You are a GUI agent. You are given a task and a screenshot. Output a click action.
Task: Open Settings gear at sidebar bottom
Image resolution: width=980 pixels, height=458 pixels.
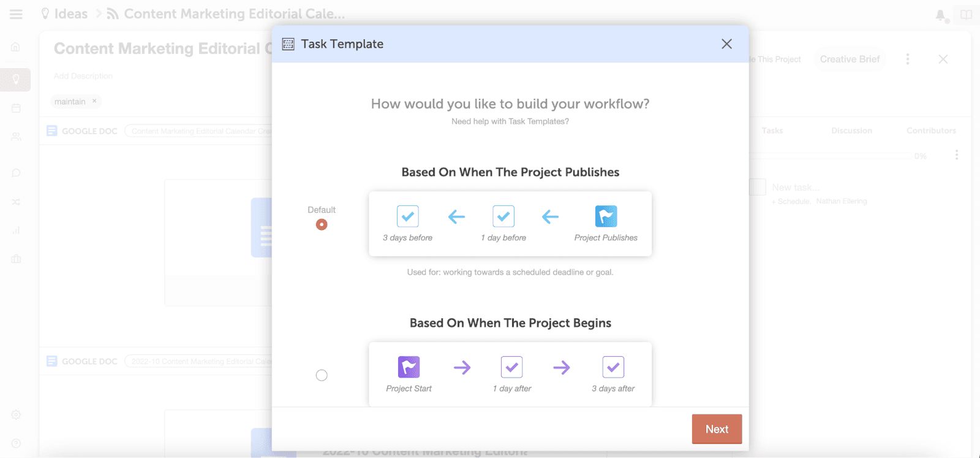[x=15, y=414]
